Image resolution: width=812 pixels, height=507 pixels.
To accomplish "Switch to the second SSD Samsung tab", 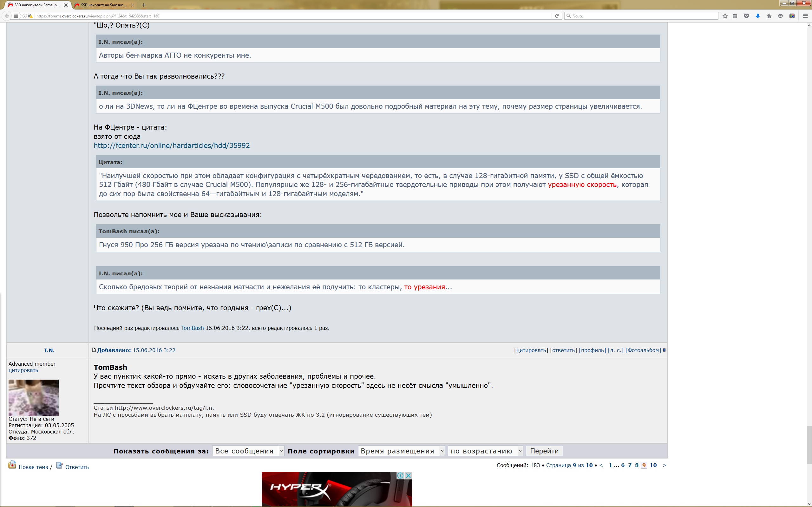I will coord(103,5).
